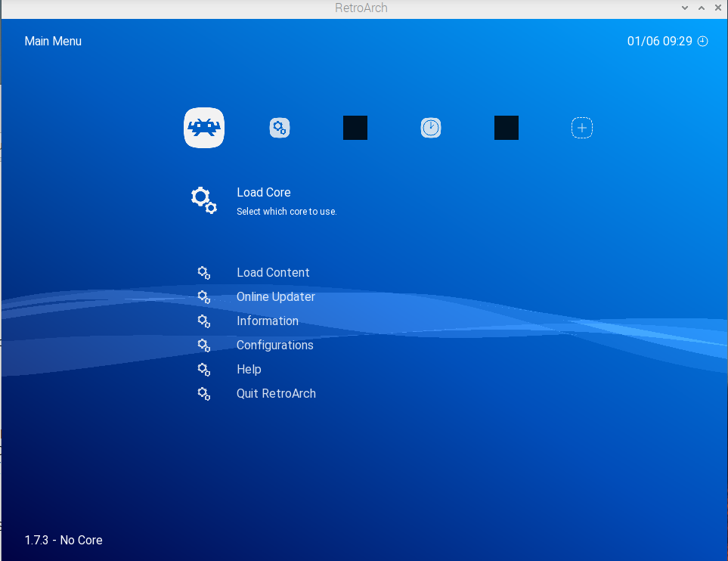728x561 pixels.
Task: Select black square icon left of plus icon
Action: pyautogui.click(x=507, y=128)
